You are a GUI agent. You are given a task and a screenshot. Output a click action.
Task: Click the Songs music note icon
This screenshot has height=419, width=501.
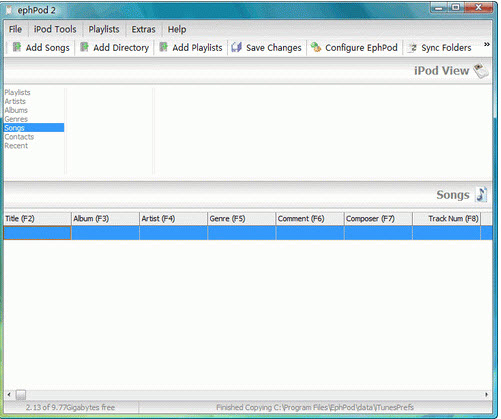click(482, 195)
